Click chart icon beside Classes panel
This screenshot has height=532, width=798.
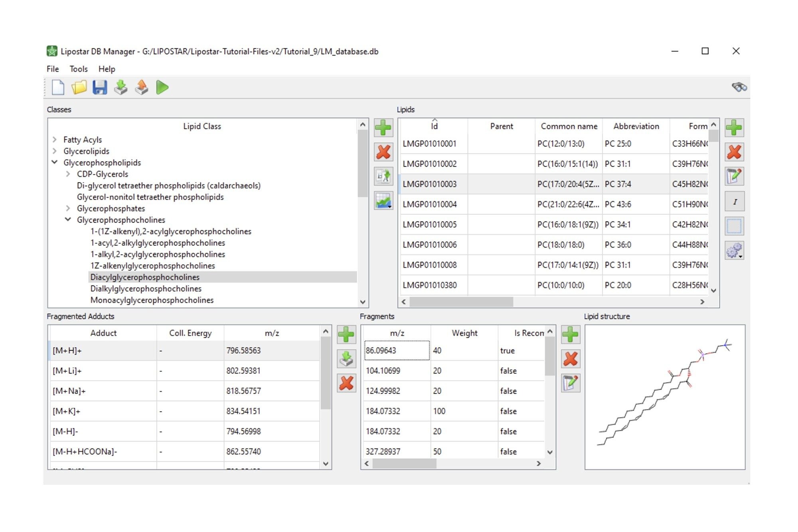[383, 201]
